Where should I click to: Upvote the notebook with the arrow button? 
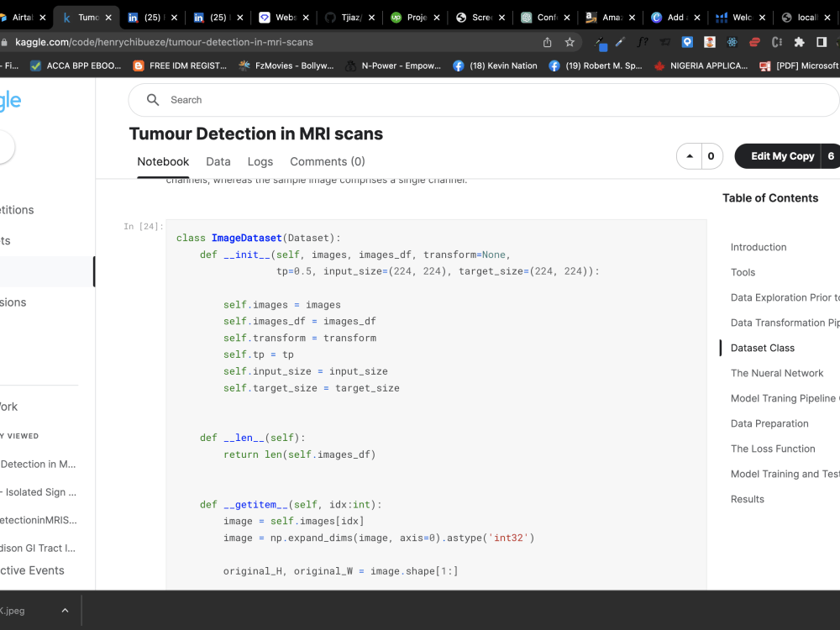point(690,156)
